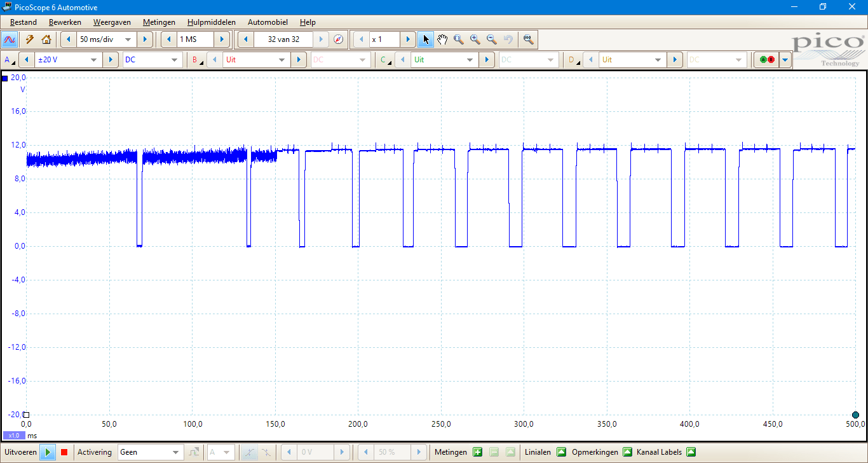Image resolution: width=868 pixels, height=463 pixels.
Task: Click the blue time ruler handle at bottom-right
Action: pyautogui.click(x=855, y=415)
